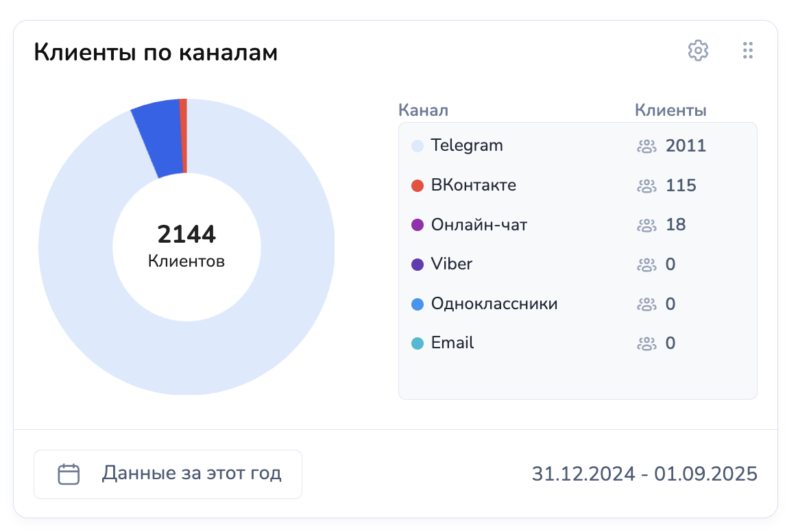The height and width of the screenshot is (532, 798).
Task: Click the date range 31.12.2024 - 01.09.2025
Action: 644,474
